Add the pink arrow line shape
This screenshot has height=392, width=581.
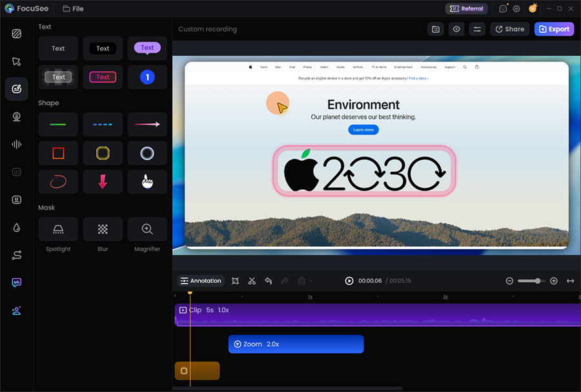pyautogui.click(x=147, y=125)
